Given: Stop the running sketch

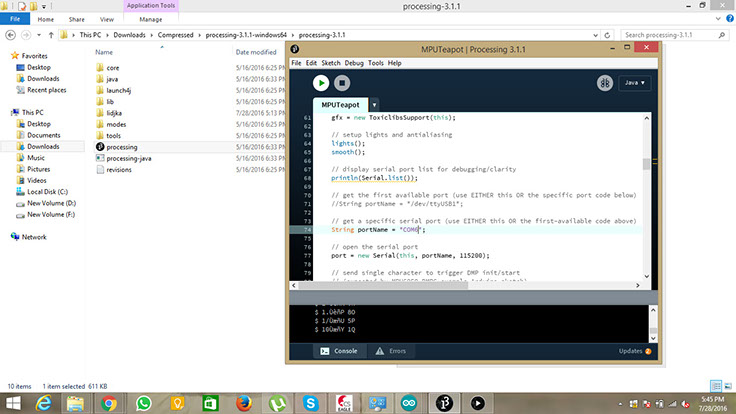Looking at the screenshot, I should click(342, 83).
